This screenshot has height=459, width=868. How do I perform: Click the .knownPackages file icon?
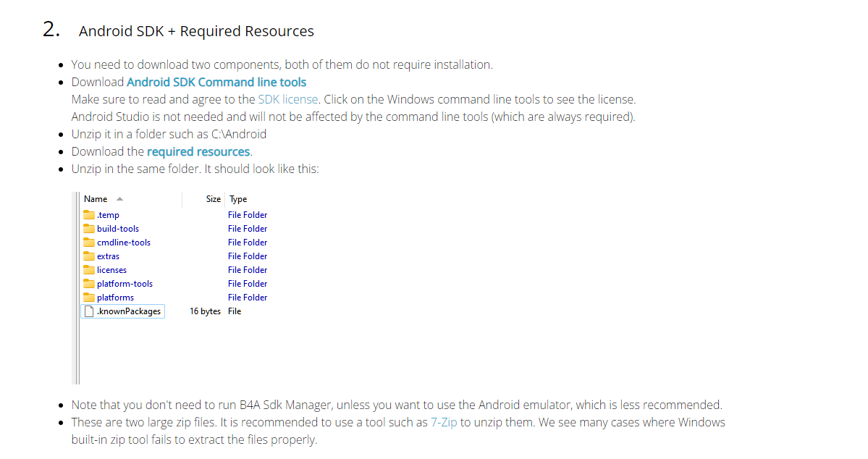point(89,311)
